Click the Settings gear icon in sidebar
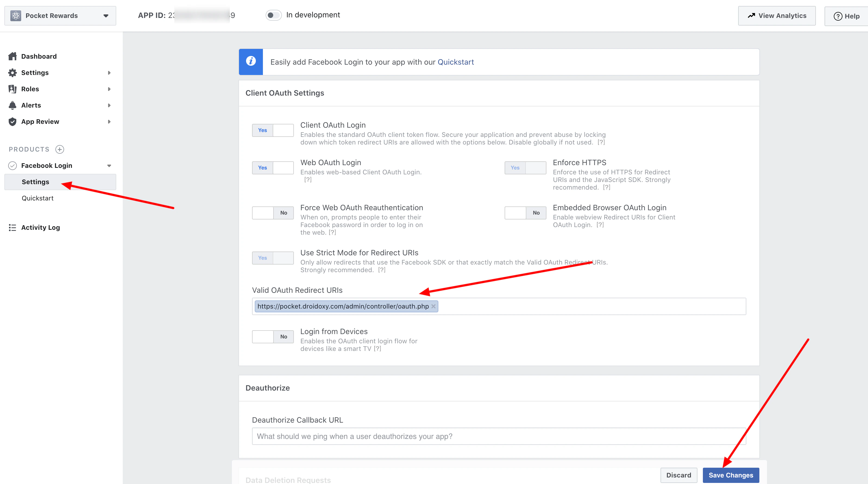 (12, 73)
